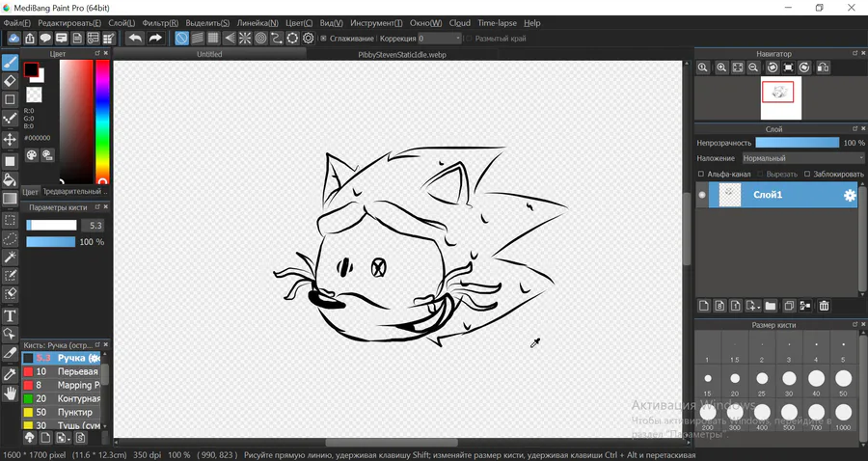Image resolution: width=868 pixels, height=461 pixels.
Task: Switch to Предварительный color tab
Action: point(74,192)
